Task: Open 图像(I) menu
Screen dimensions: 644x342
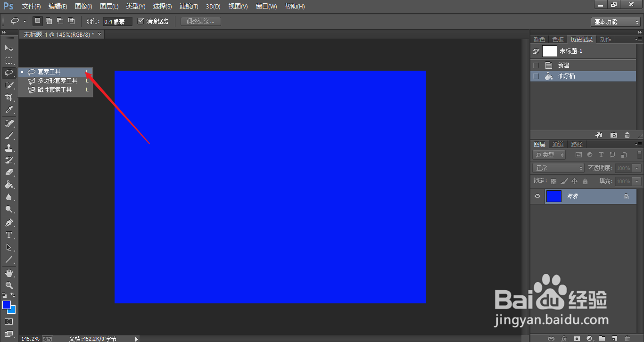Action: pos(83,7)
